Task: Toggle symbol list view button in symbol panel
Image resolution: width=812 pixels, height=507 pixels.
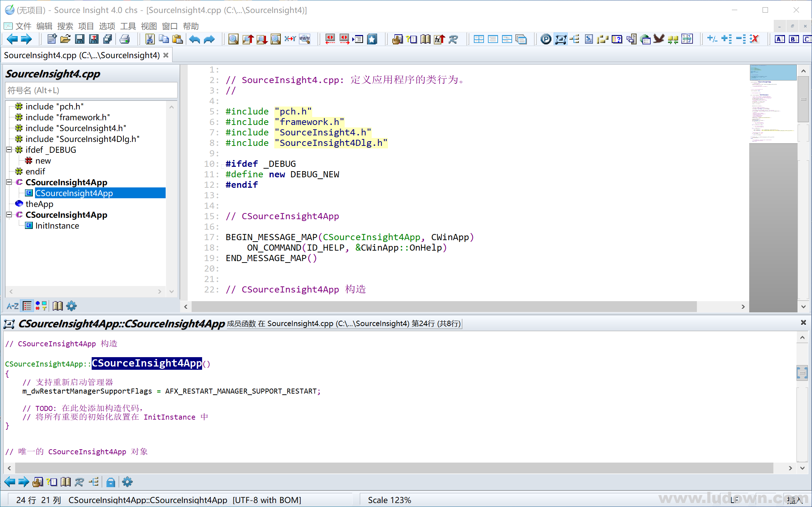Action: (27, 306)
